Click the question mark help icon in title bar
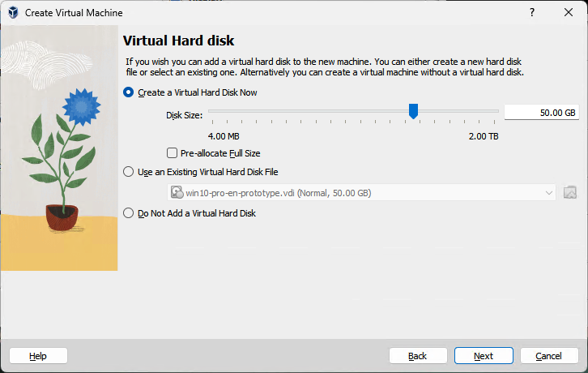This screenshot has height=373, width=588. [532, 13]
